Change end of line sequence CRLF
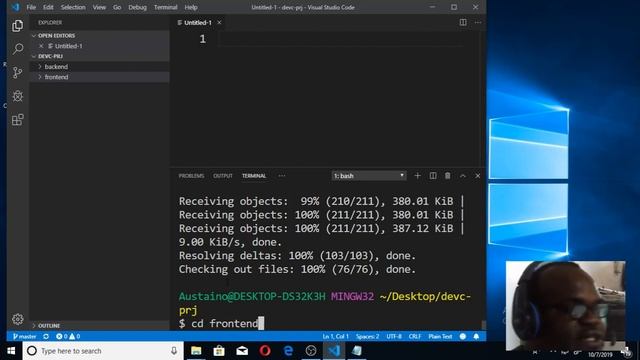The image size is (640, 360). click(x=415, y=336)
